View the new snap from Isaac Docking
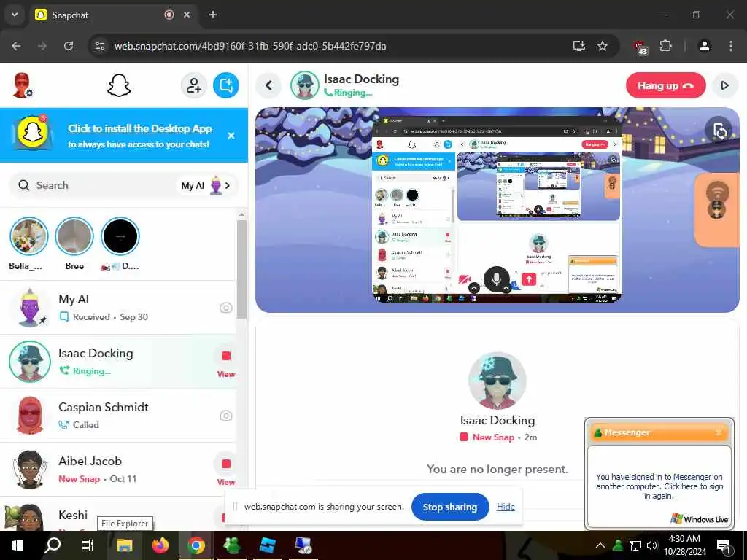Screen dimensions: 747x560 click(x=226, y=363)
